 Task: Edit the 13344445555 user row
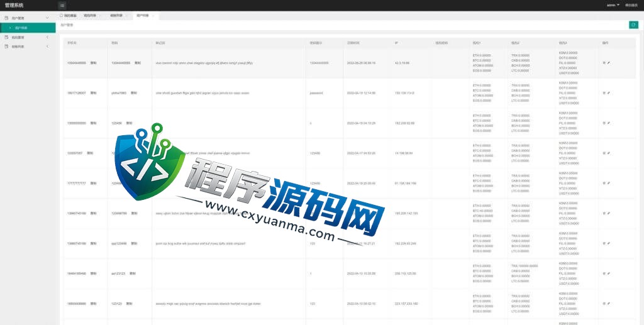click(608, 63)
